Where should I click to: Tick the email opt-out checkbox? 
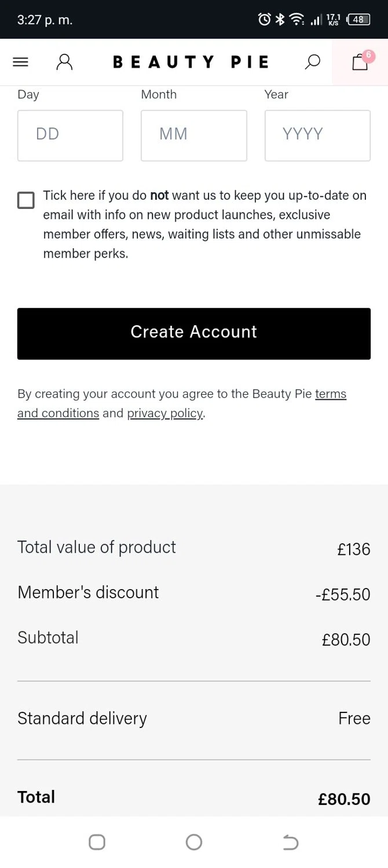coord(26,200)
